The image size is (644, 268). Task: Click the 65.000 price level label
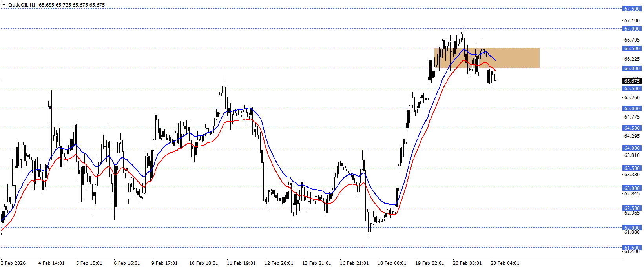tap(632, 108)
